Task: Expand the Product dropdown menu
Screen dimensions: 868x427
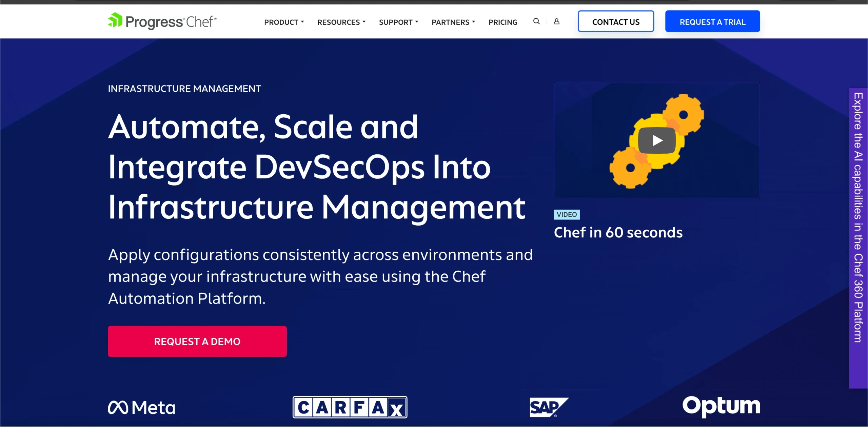Action: click(x=284, y=22)
